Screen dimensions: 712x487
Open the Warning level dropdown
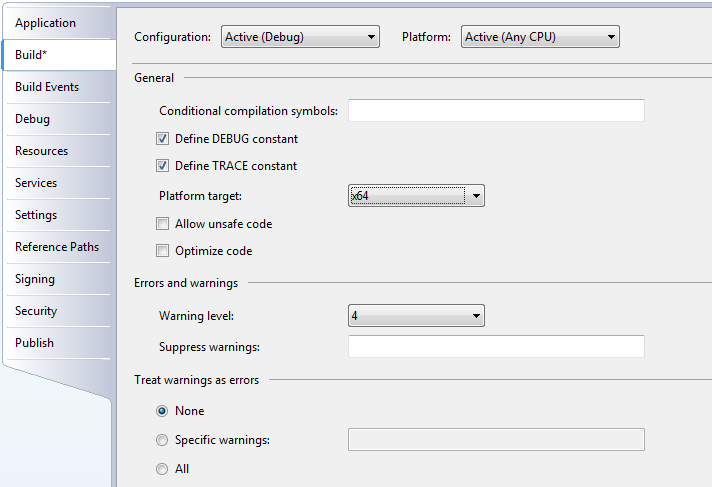click(x=416, y=316)
